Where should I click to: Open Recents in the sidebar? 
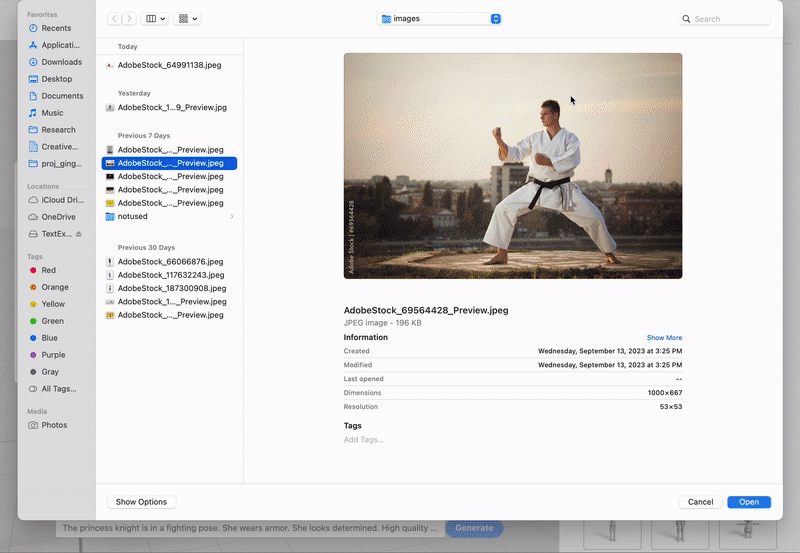pyautogui.click(x=55, y=28)
